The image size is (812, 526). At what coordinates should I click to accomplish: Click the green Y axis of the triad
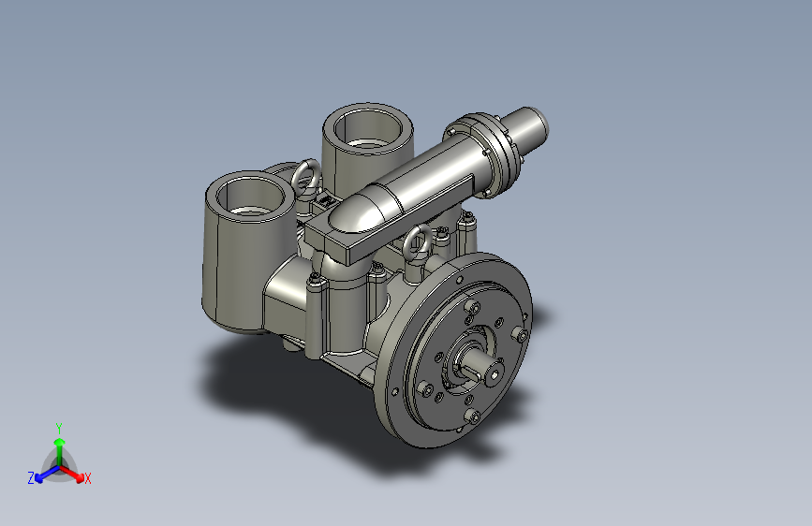(x=60, y=450)
